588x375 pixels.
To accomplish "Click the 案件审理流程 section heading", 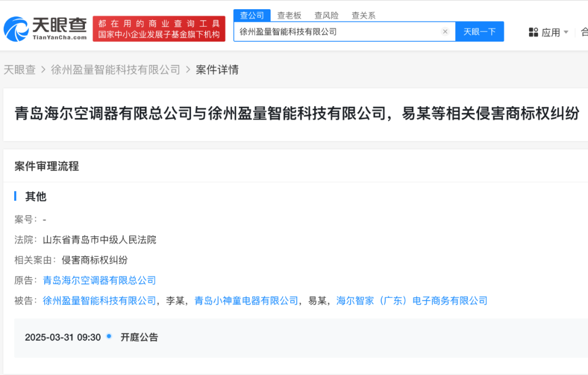I will 47,166.
